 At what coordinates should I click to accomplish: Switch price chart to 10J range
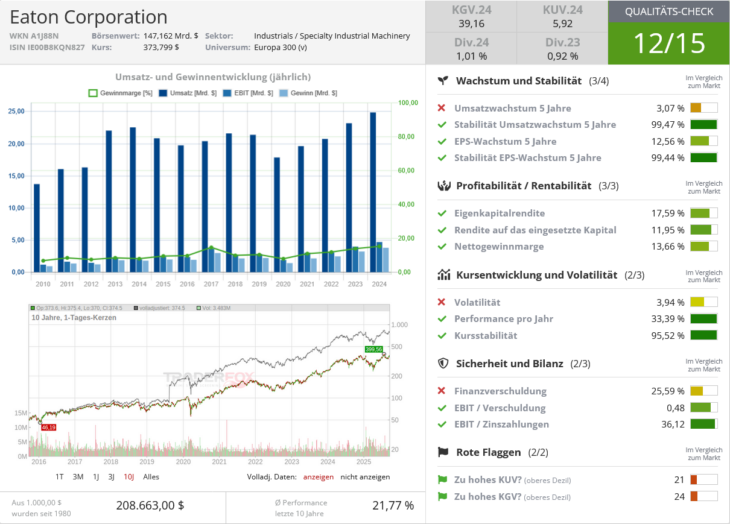tap(129, 477)
